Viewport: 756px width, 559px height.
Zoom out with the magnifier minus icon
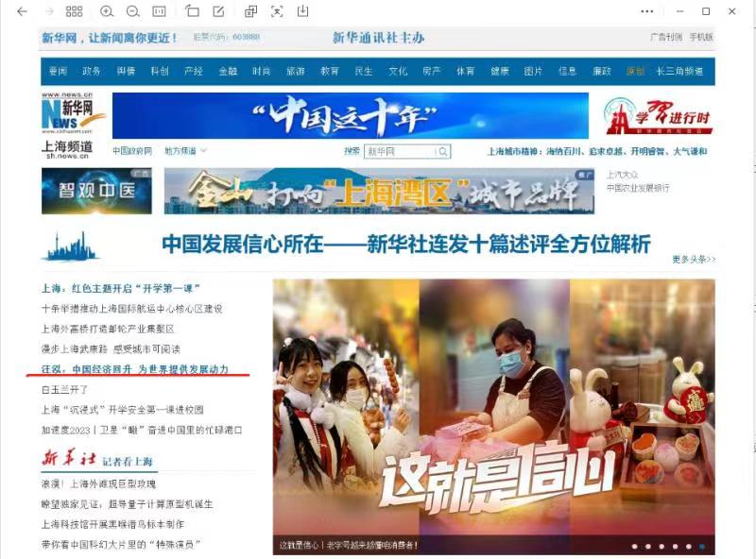[133, 11]
